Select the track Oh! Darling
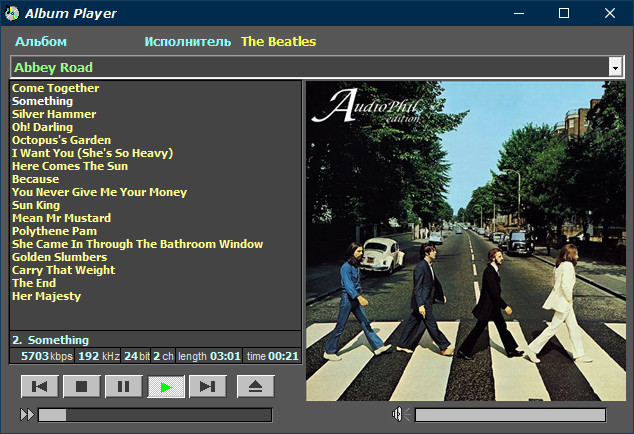Screen dimensions: 634x434 42,127
